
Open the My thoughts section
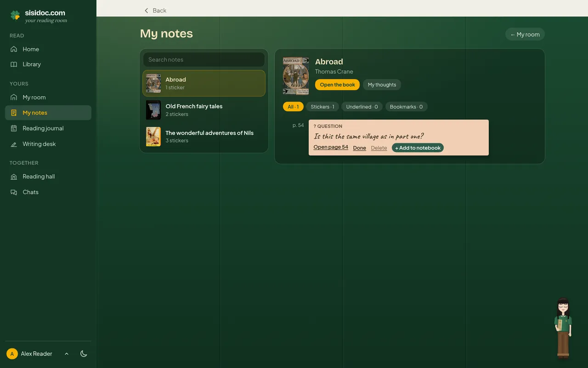click(382, 85)
